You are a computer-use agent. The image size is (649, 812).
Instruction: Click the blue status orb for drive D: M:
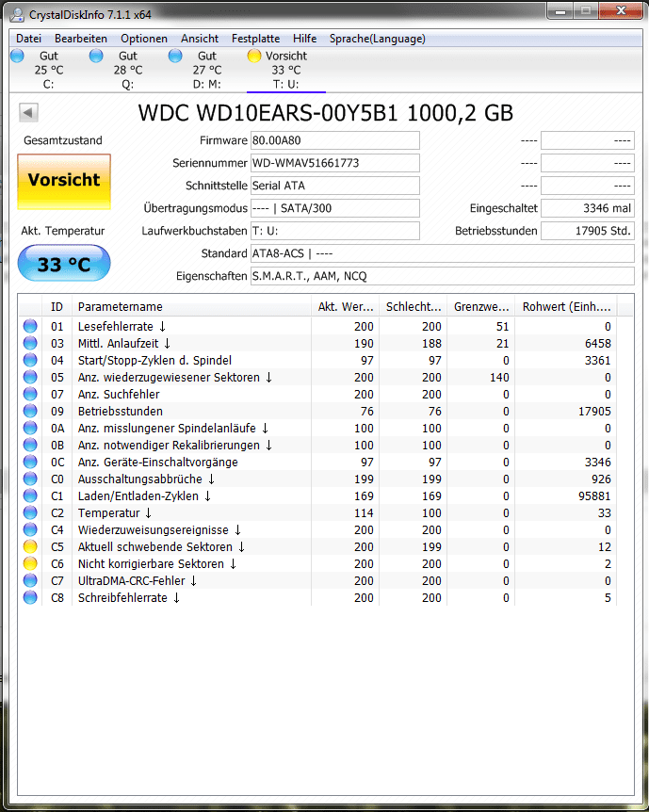(x=175, y=56)
